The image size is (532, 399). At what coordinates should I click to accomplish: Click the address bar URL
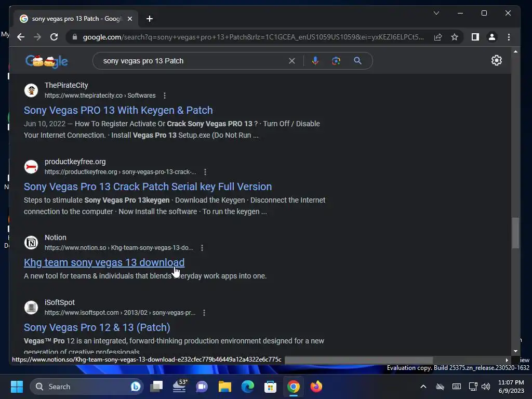(253, 37)
